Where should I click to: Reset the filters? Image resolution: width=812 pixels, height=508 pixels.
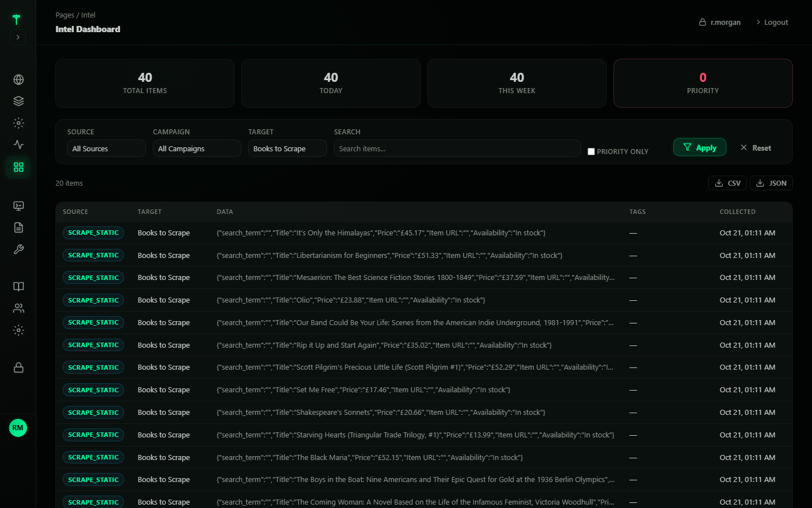click(756, 148)
